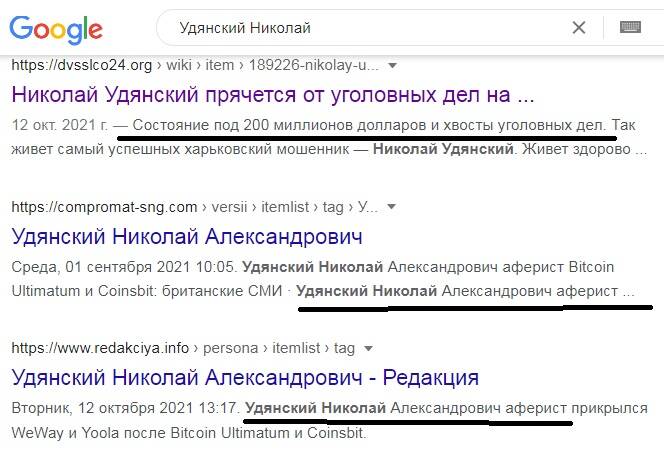Open the on-screen keyboard input tool
Image resolution: width=664 pixels, height=471 pixels.
(629, 27)
